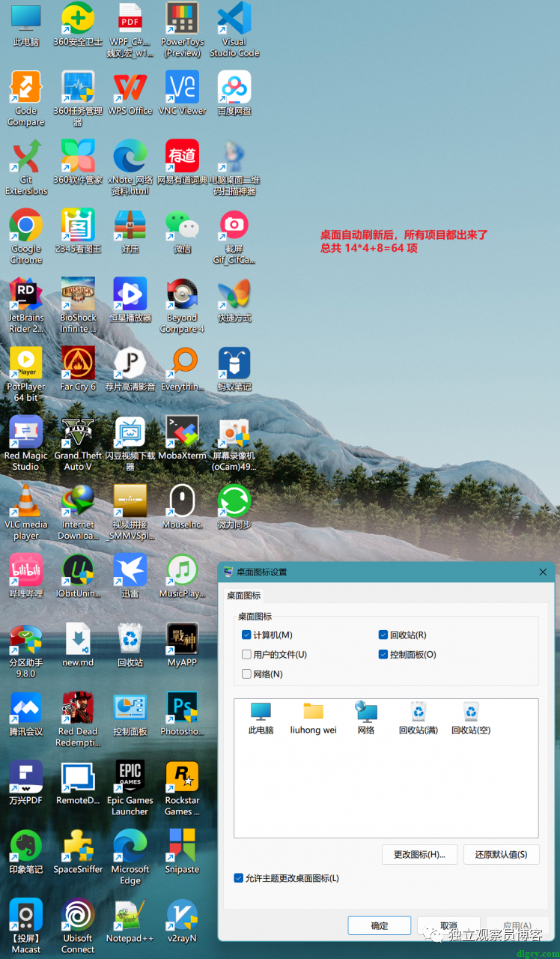Click the 更改图标(H)... button
Screen dimensions: 560x959
point(419,854)
